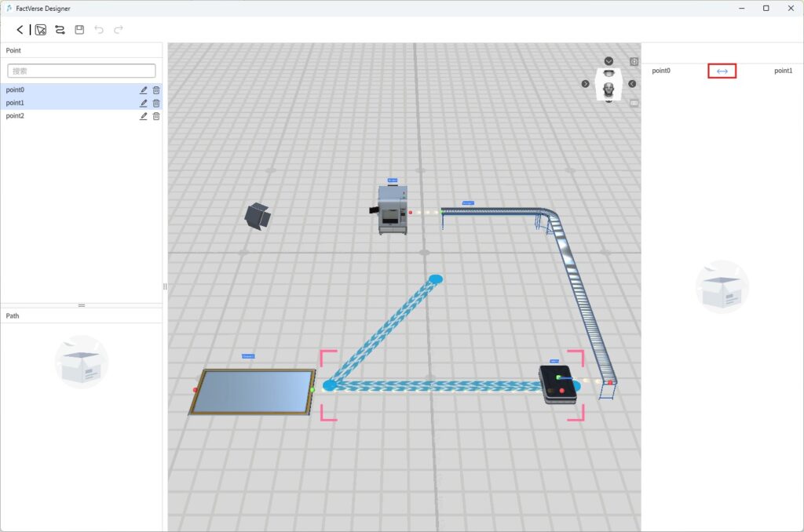Select the path connection tool
This screenshot has height=532, width=804.
point(60,30)
